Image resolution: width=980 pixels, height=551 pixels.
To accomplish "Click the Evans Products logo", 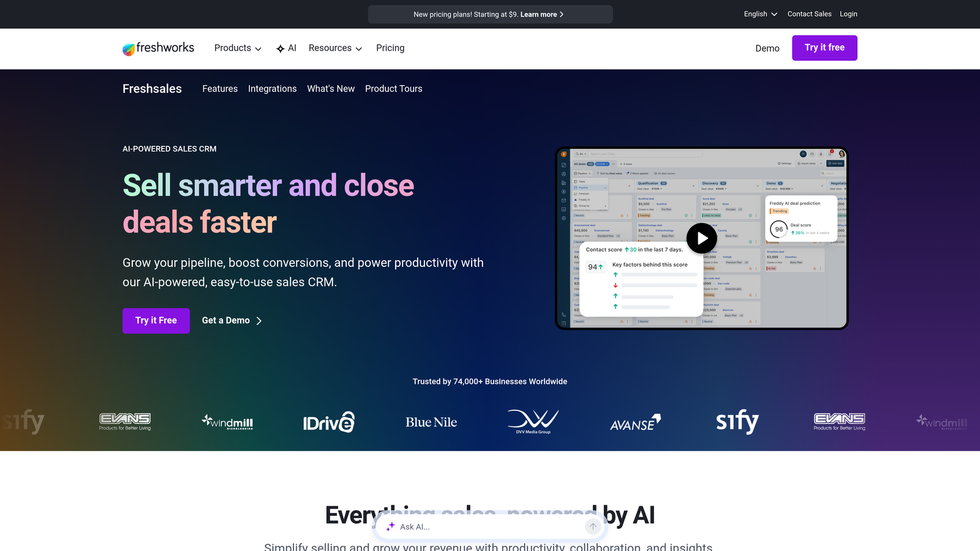I will [x=125, y=421].
